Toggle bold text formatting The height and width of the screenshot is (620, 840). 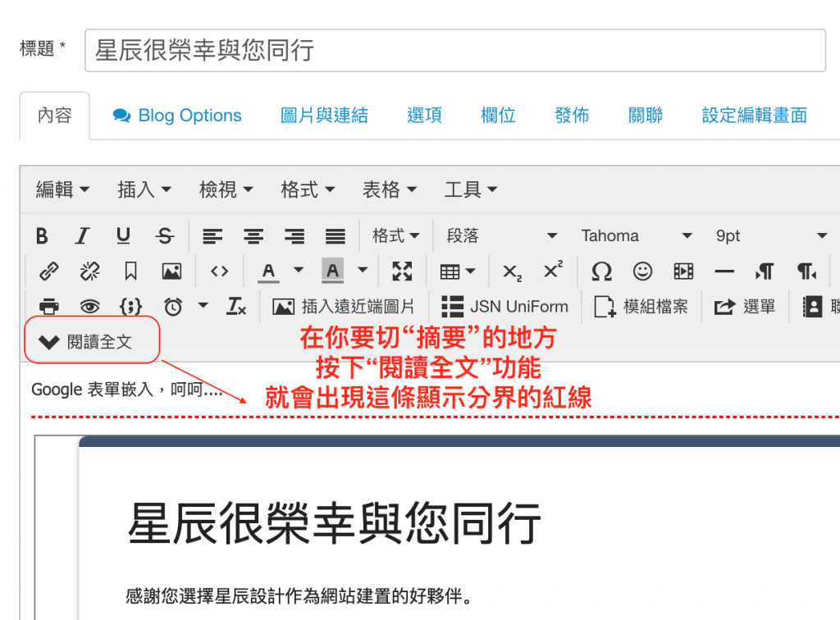(x=42, y=236)
